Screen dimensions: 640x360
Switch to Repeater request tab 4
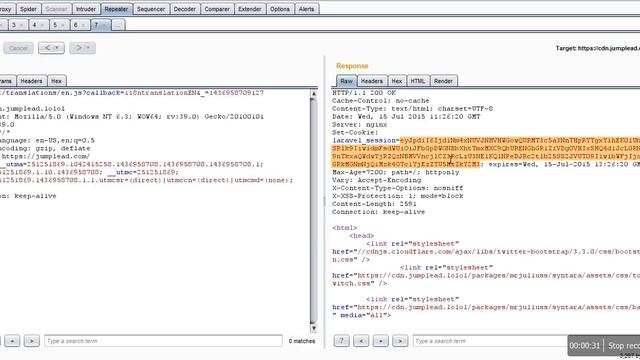pos(35,25)
